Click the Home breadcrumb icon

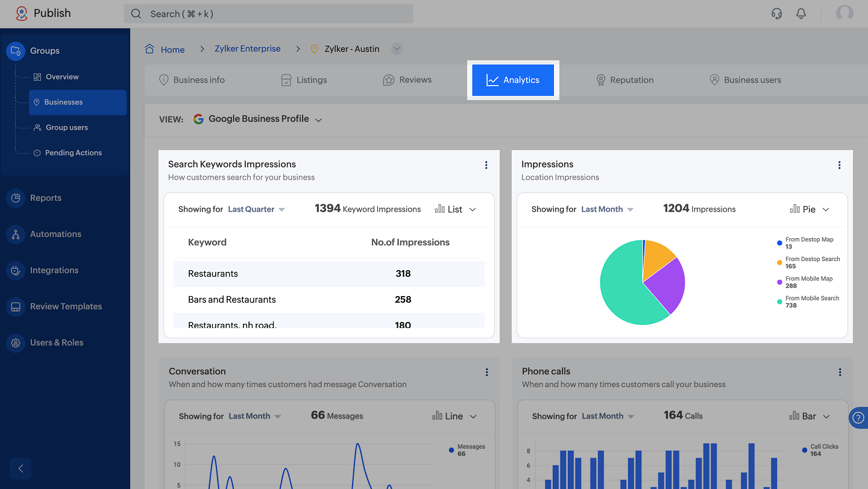pos(149,49)
